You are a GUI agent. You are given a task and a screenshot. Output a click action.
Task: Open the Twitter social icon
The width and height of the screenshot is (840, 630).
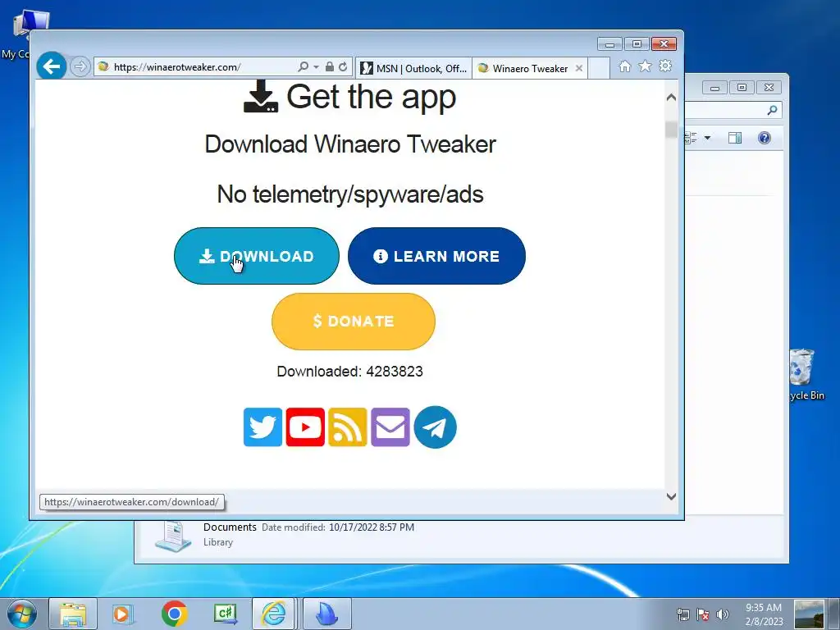[262, 427]
